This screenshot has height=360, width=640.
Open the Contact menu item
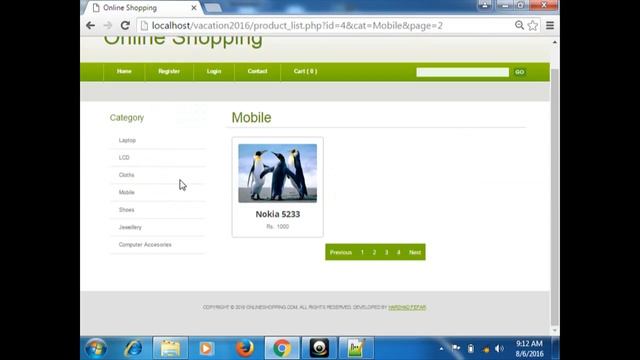(x=257, y=71)
